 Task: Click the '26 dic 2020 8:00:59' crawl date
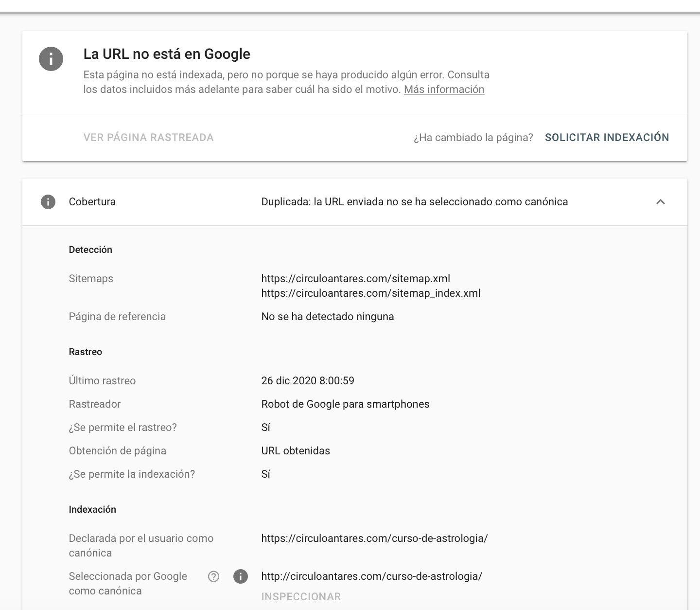(308, 381)
